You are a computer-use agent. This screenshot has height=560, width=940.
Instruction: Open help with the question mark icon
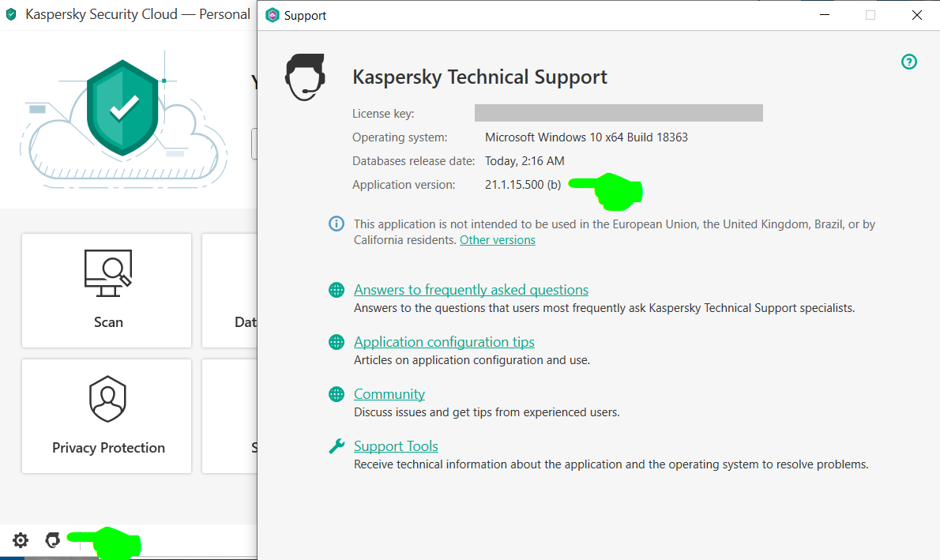909,62
